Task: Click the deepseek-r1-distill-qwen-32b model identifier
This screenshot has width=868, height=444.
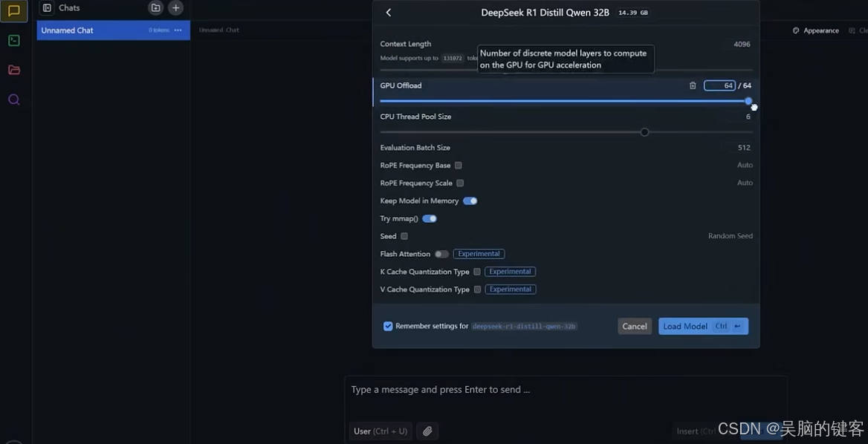Action: point(524,326)
